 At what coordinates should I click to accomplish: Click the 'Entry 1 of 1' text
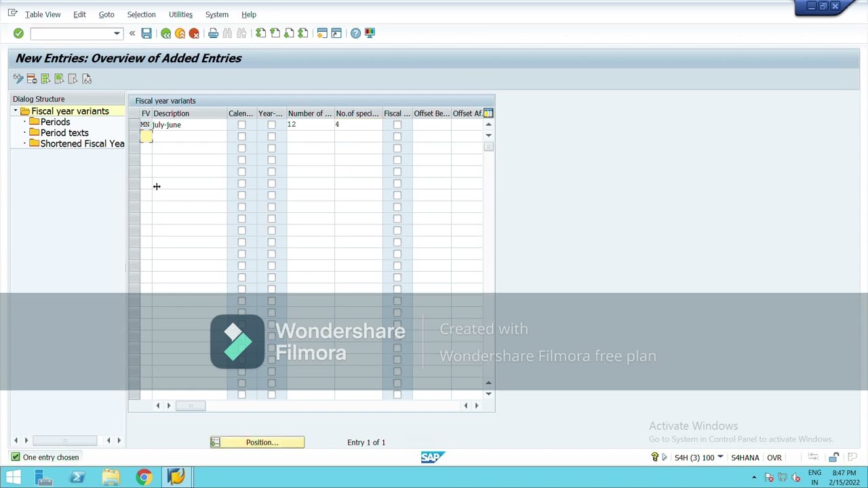click(366, 443)
